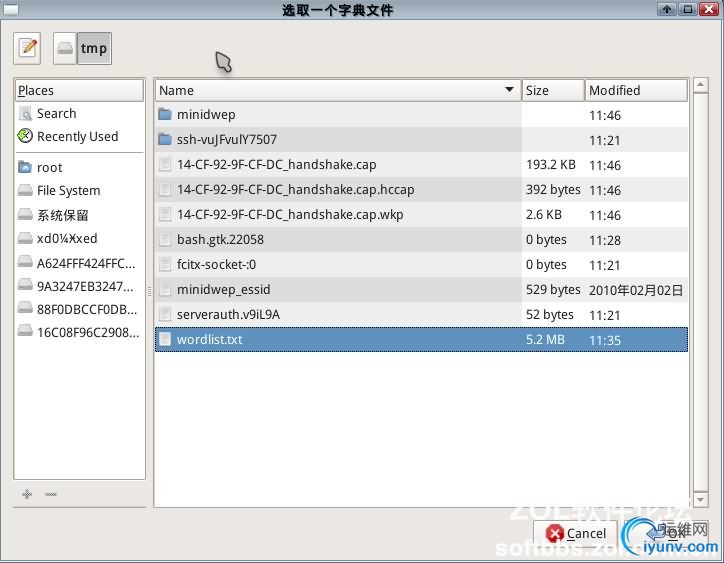Screen dimensions: 724x563
Task: Click the scrollbar down arrow
Action: [700, 499]
